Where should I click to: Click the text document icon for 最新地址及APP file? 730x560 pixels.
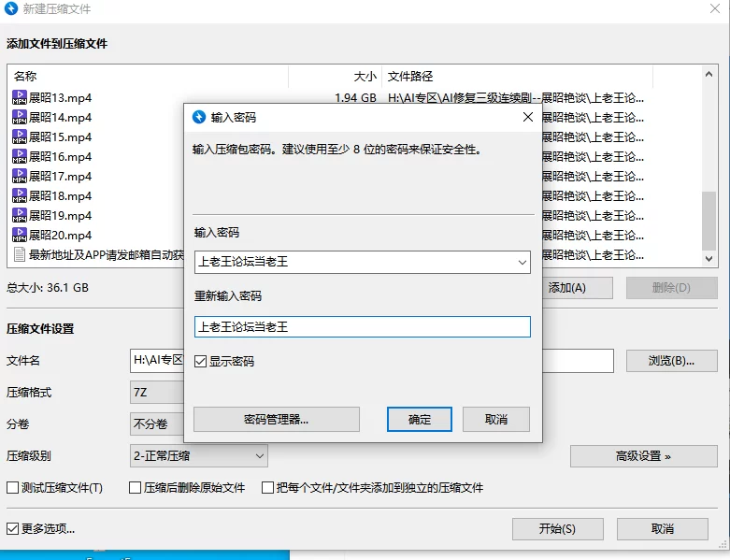pyautogui.click(x=19, y=254)
